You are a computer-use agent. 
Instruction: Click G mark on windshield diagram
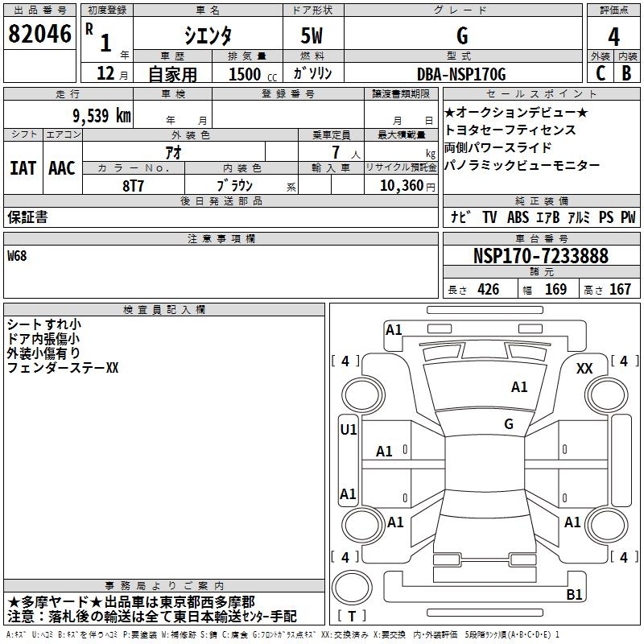(x=509, y=424)
